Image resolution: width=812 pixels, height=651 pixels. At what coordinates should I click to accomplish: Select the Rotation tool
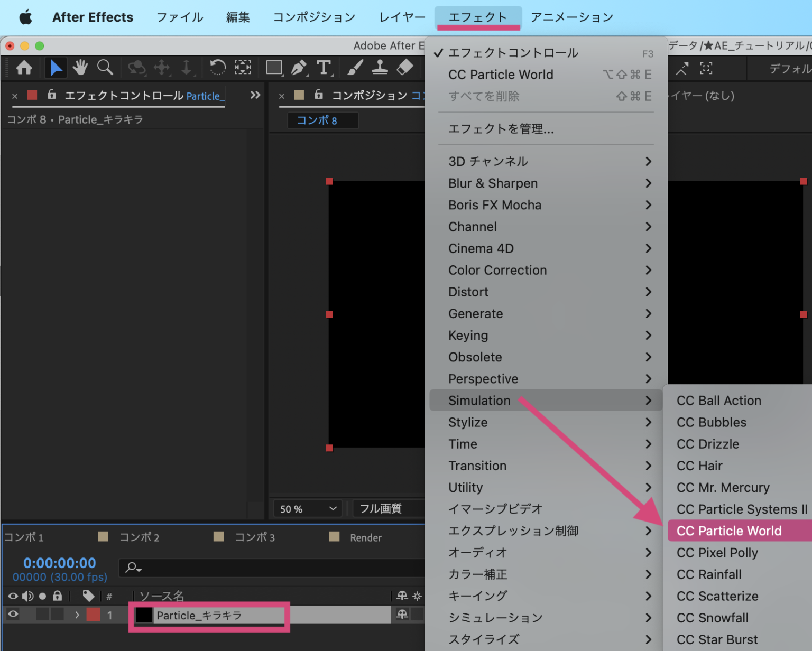click(x=217, y=68)
